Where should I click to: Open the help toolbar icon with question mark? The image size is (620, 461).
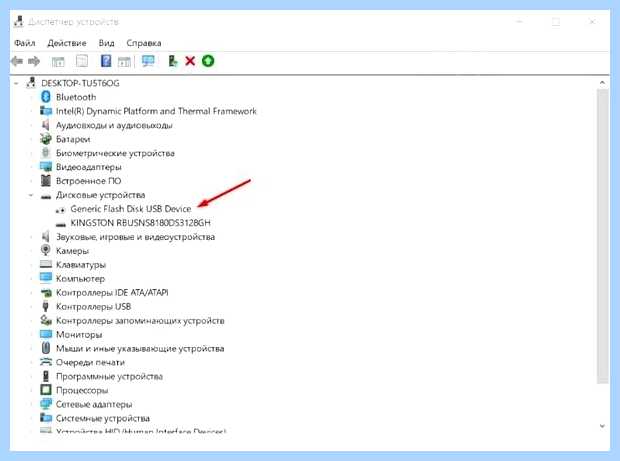(106, 61)
